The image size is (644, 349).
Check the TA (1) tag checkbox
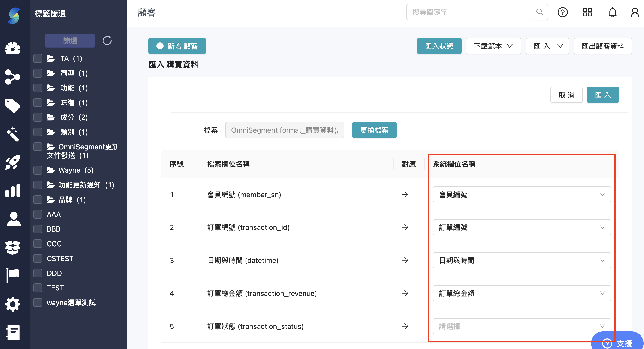click(x=38, y=58)
